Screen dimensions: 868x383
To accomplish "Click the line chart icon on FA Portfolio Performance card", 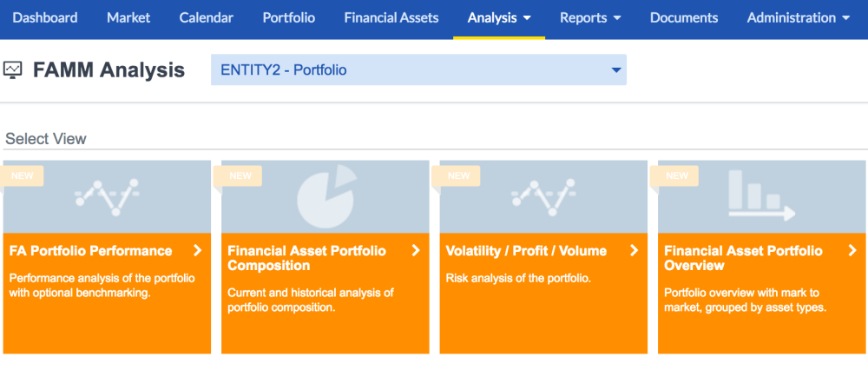I will pos(107,197).
